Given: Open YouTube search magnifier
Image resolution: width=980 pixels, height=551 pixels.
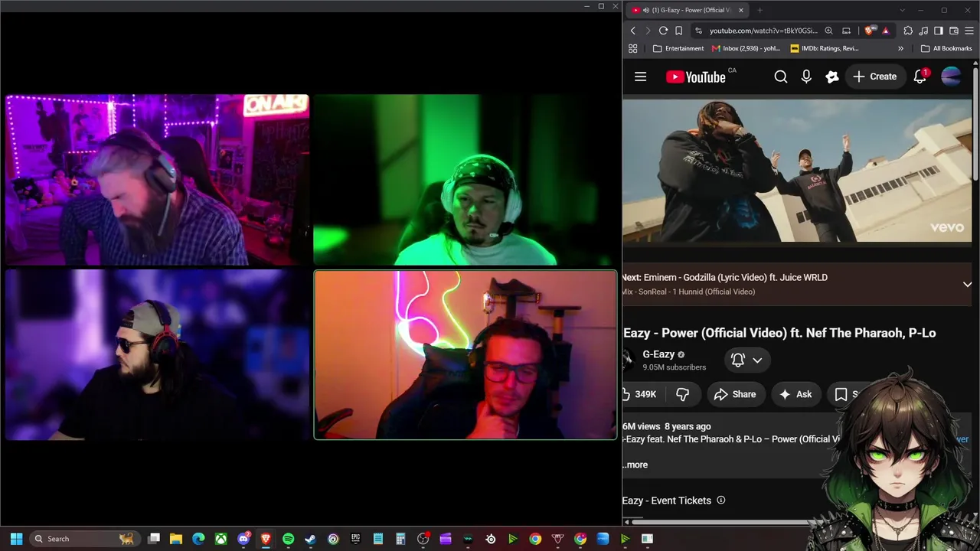Looking at the screenshot, I should click(780, 77).
